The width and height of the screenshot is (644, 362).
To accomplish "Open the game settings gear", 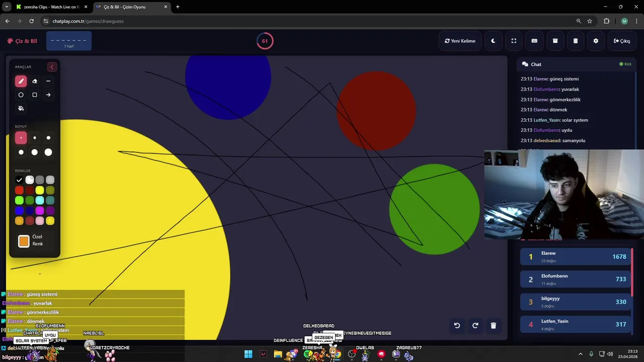I will [x=596, y=41].
